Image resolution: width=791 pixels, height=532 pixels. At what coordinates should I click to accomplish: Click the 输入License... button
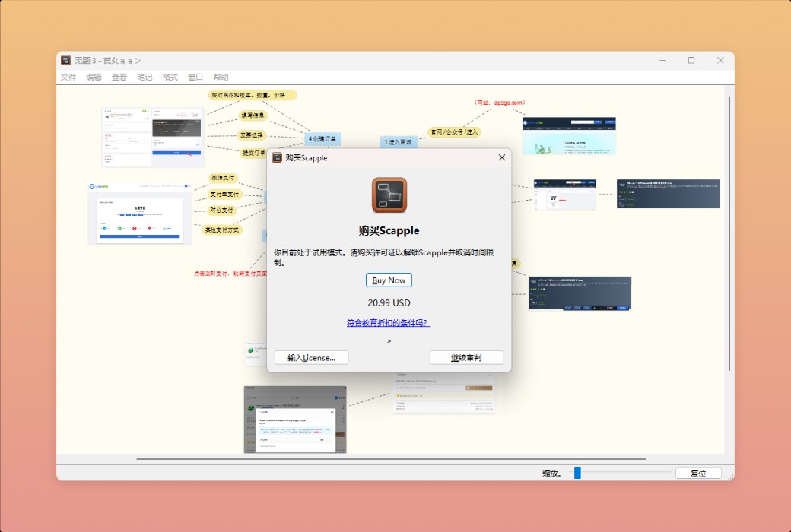click(x=310, y=357)
